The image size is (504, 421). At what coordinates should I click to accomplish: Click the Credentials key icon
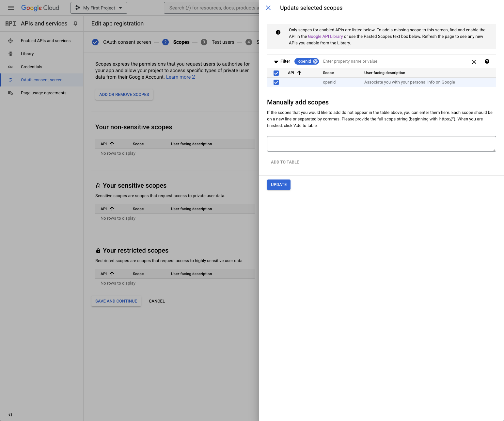(10, 67)
